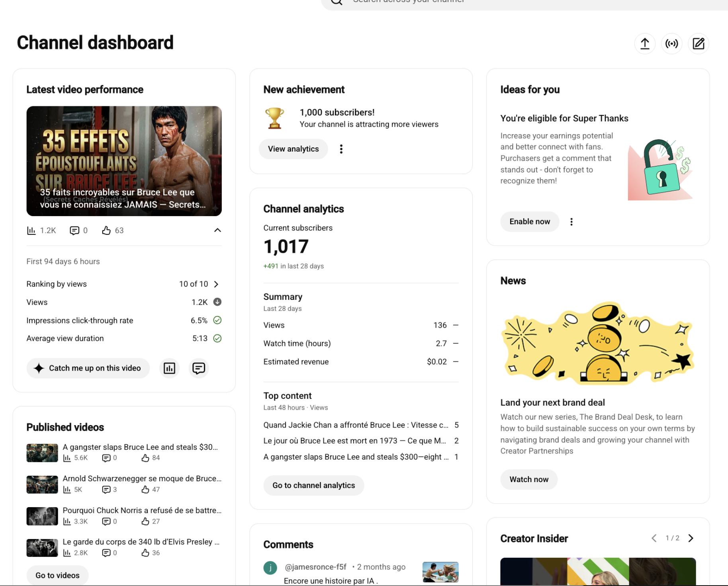
Task: Open top content Quand Jackie Chan a affronté
Action: (356, 425)
